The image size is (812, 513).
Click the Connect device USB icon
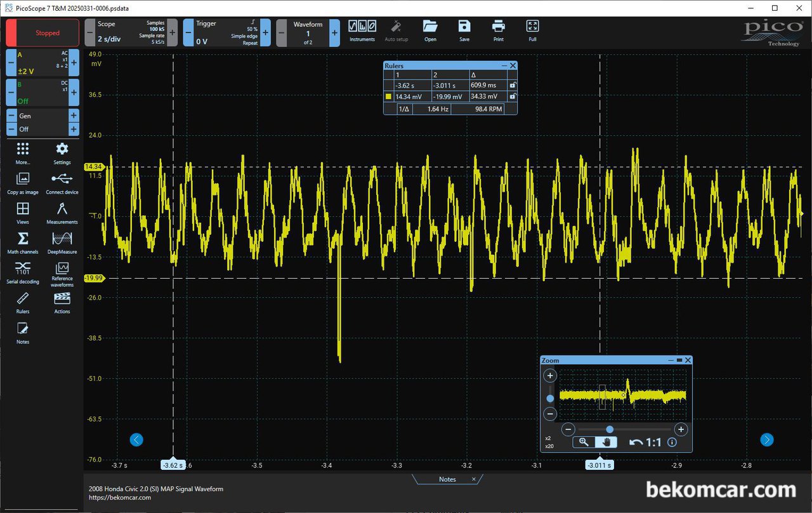point(62,182)
